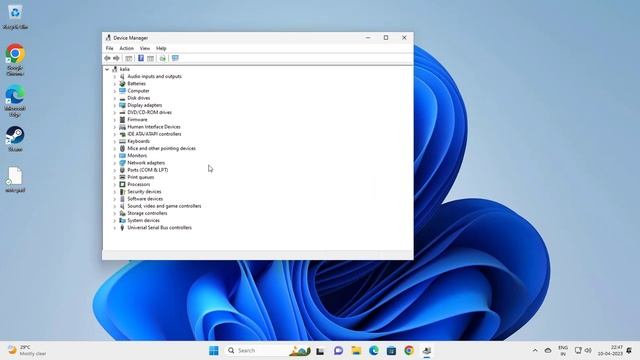The height and width of the screenshot is (360, 640).
Task: Click the green-arrow toolbar icon in Device Manager
Action: 163,58
